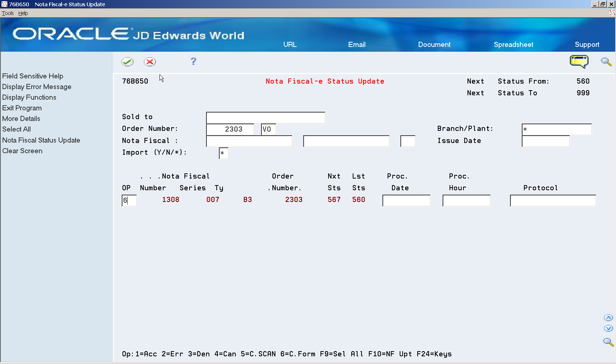Click the Nxt Sts value 567
This screenshot has width=616, height=364.
click(334, 200)
